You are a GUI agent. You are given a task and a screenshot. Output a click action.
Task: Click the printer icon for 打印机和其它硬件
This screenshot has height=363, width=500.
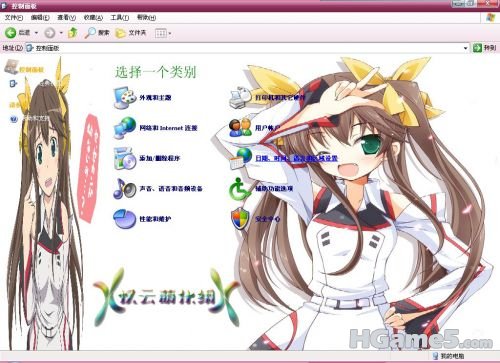point(240,97)
